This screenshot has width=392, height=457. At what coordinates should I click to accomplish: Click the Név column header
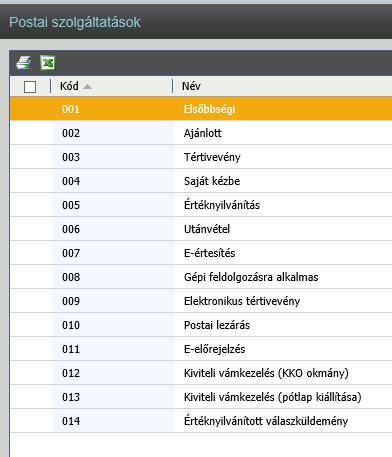[191, 86]
